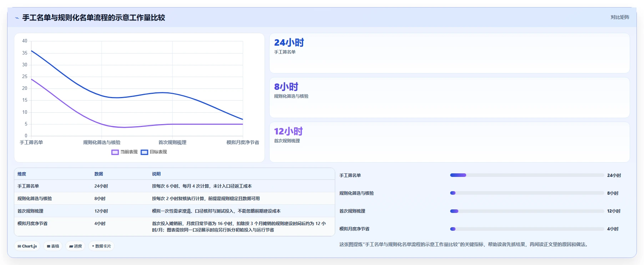Click the footer summary sentence 这张图提炼
Screen dimensions: 644x265
coord(463,245)
